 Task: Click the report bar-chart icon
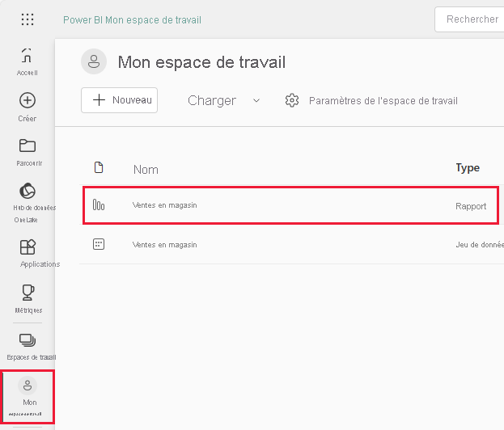coord(99,204)
